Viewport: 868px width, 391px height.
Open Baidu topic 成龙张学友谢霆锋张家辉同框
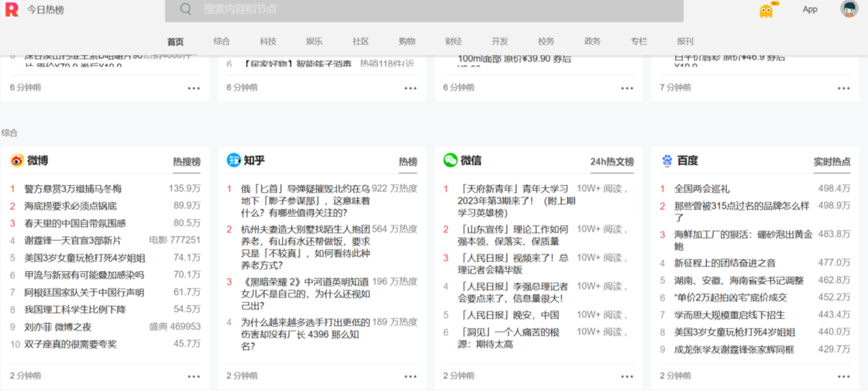[x=734, y=349]
